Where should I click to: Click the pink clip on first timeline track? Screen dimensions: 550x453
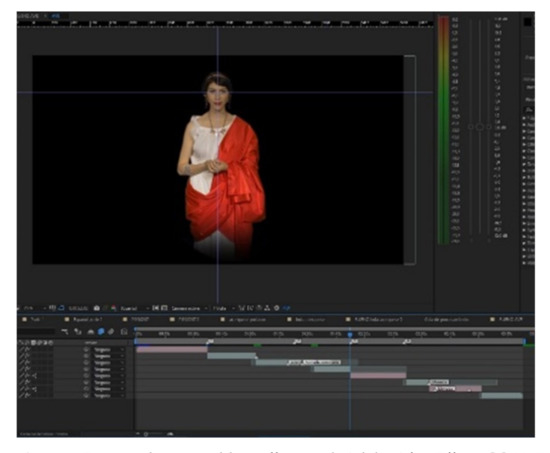tap(172, 349)
